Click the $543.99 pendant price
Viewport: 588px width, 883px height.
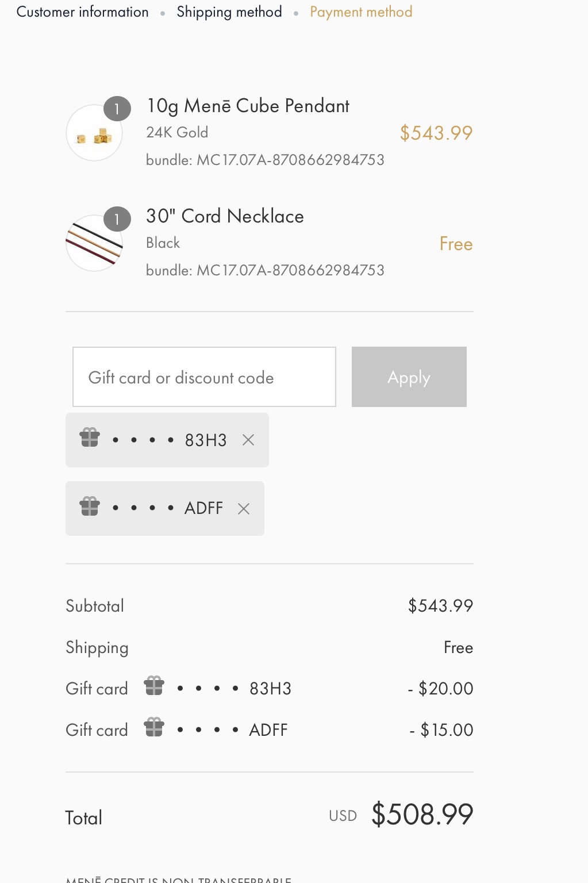[x=436, y=133]
